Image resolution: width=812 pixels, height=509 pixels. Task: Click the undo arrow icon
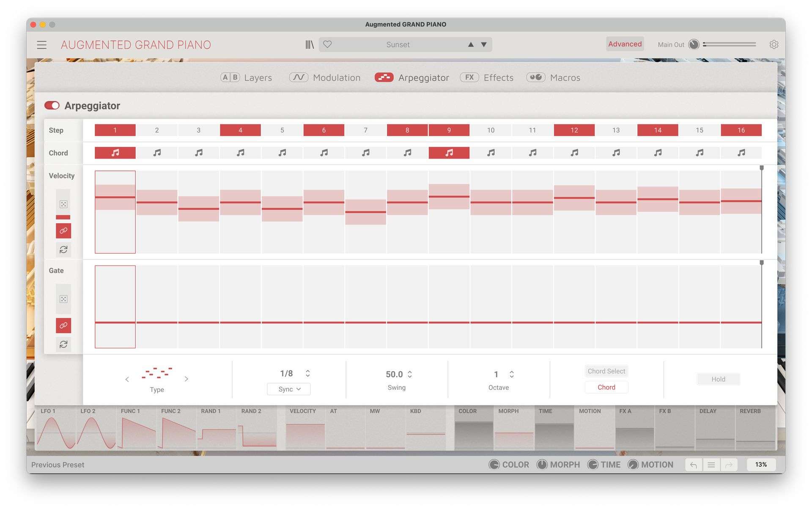click(694, 465)
